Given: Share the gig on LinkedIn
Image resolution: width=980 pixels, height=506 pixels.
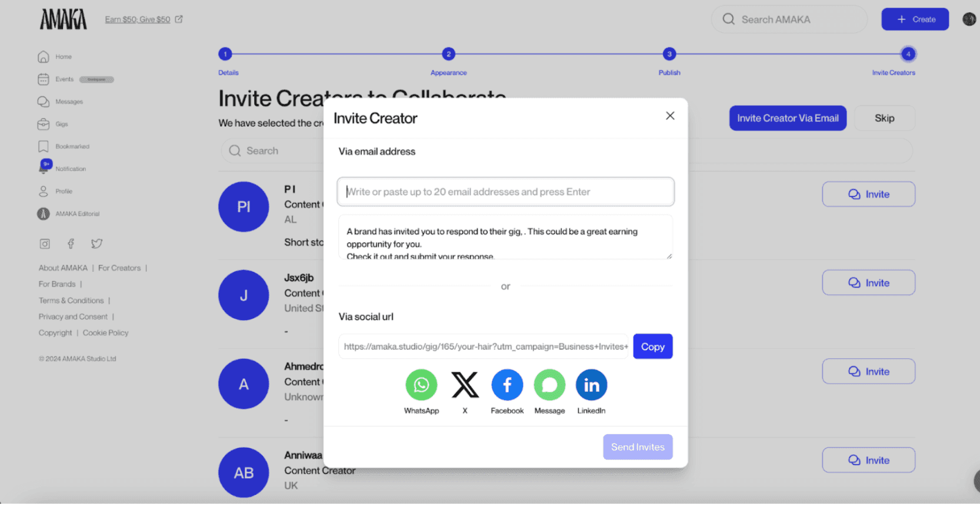Looking at the screenshot, I should pos(591,385).
